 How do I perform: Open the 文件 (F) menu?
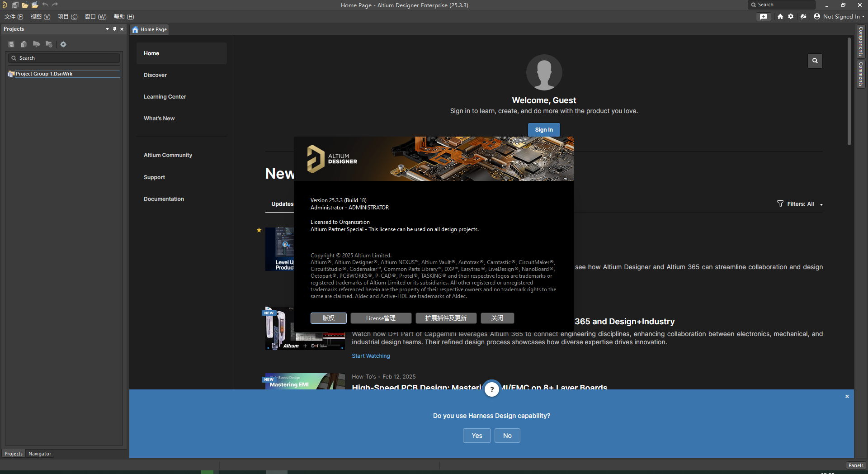(x=14, y=17)
